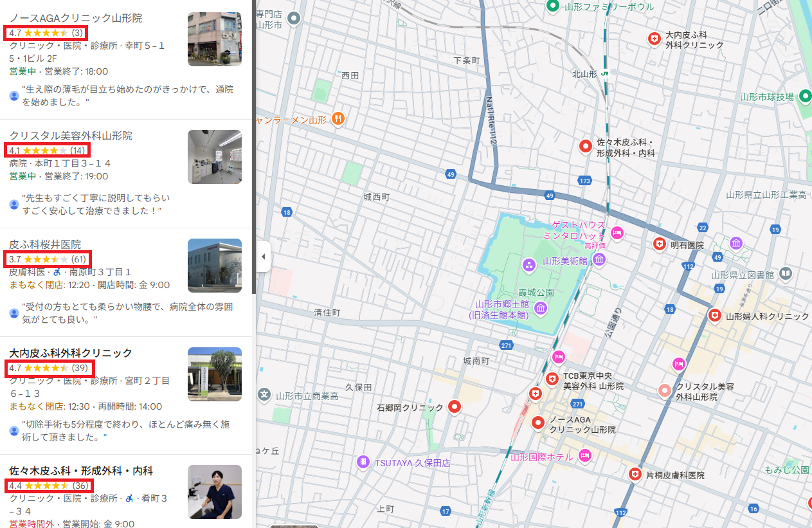Viewport: 812px width, 528px height.
Task: Select 山形ファミリーボウル green marker
Action: (x=552, y=6)
